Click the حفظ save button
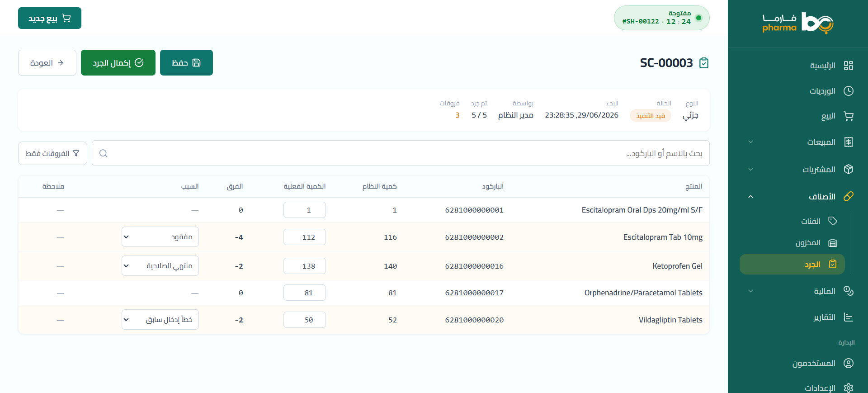Viewport: 868px width, 393px height. pos(186,62)
